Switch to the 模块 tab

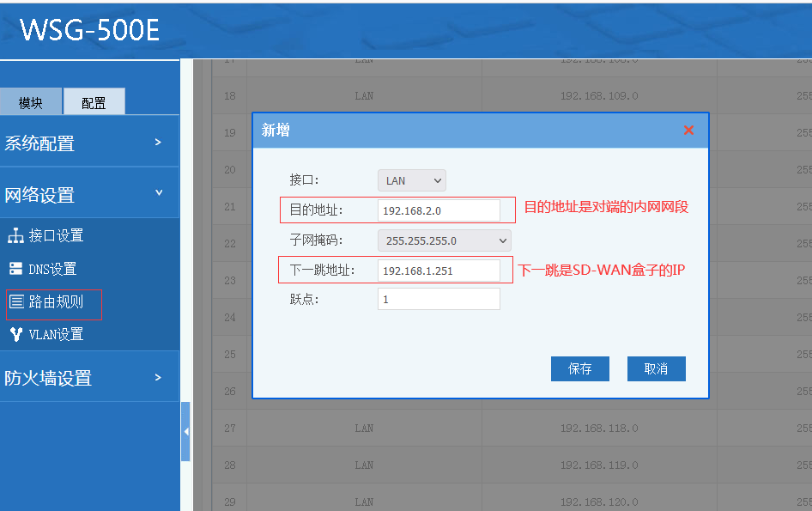(x=31, y=103)
